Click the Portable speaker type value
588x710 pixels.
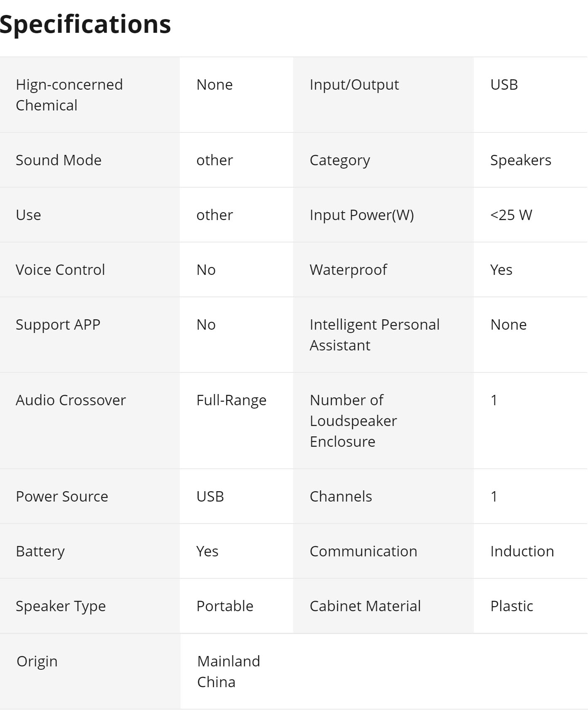click(x=225, y=606)
